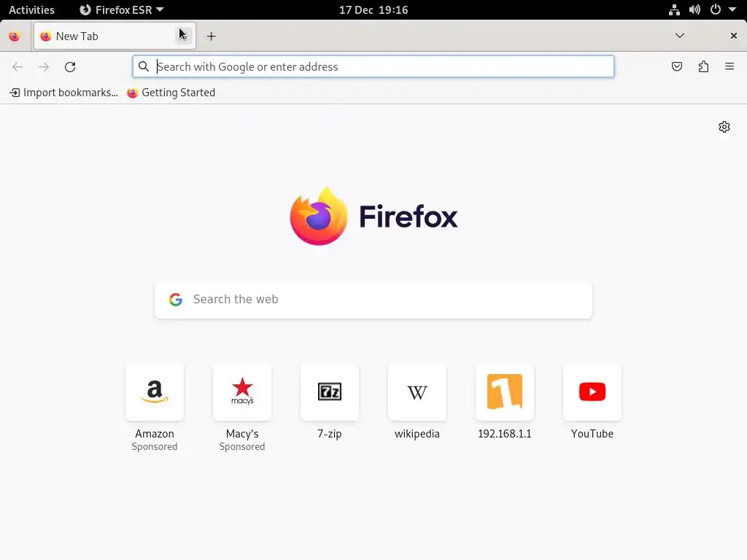Open the volume speaker icon
Viewport: 747px width, 560px height.
694,10
